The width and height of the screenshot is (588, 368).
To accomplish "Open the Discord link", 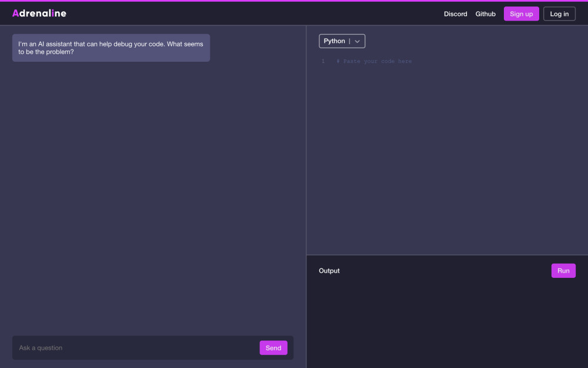I will [455, 14].
